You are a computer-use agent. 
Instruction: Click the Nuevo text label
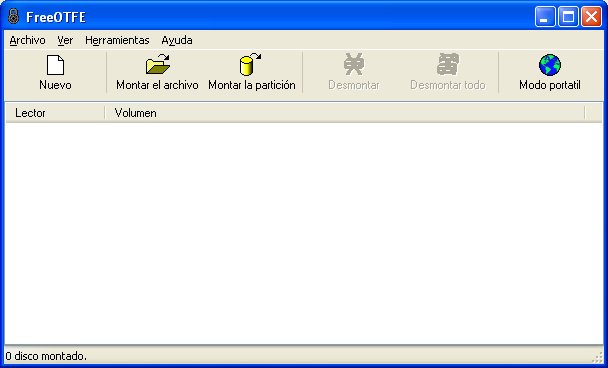point(55,85)
